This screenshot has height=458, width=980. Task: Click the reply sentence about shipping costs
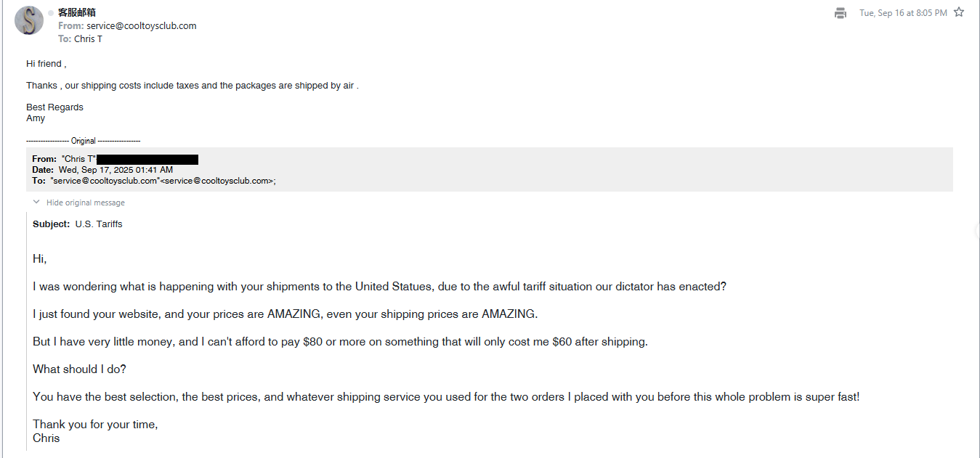193,86
